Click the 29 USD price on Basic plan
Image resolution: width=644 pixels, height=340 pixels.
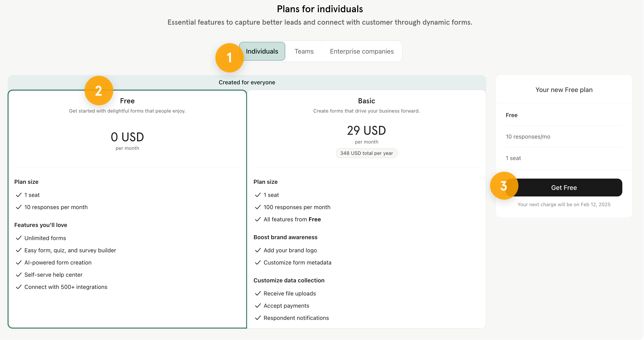pos(366,130)
